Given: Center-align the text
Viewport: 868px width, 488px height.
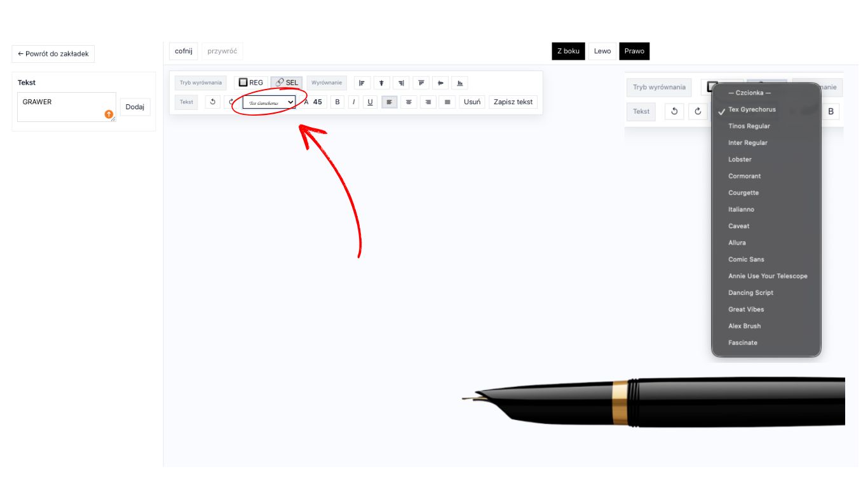Looking at the screenshot, I should pos(409,102).
